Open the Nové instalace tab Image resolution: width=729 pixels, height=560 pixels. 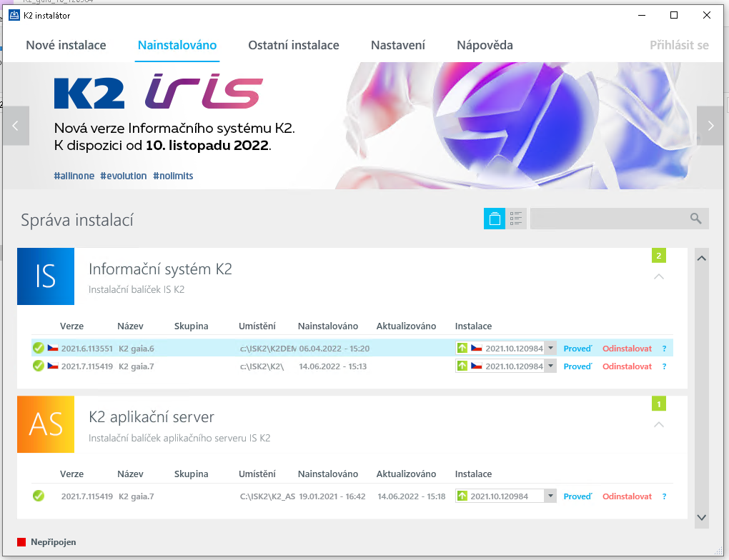pyautogui.click(x=66, y=45)
